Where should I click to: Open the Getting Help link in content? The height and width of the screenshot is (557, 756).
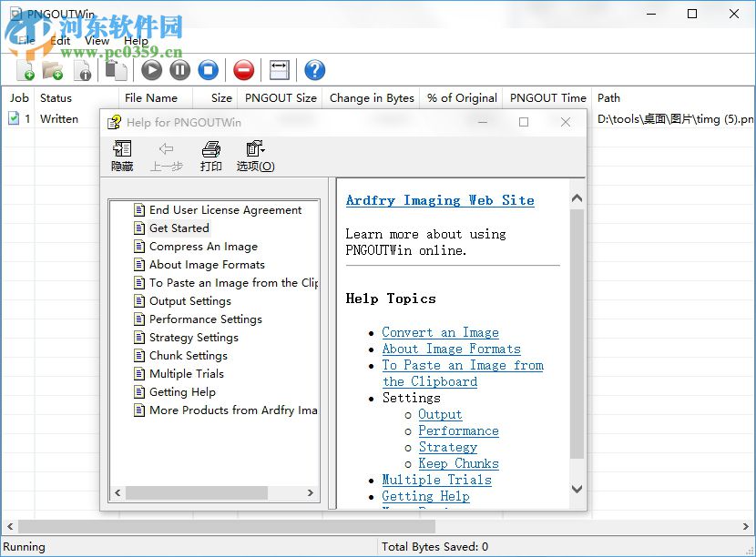pyautogui.click(x=425, y=496)
